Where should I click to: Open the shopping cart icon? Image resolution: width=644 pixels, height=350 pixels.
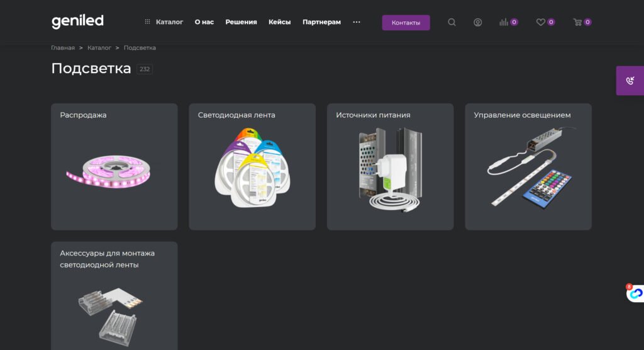coord(577,22)
